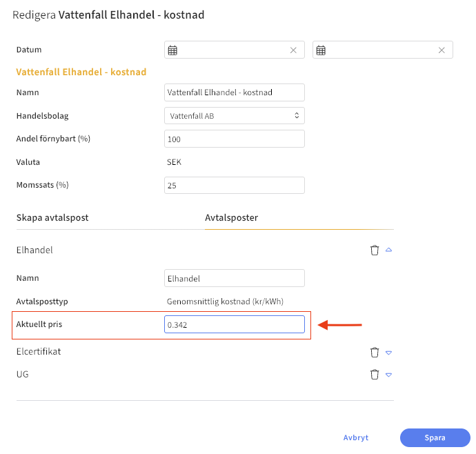
Task: Click the Spara button
Action: pyautogui.click(x=435, y=437)
